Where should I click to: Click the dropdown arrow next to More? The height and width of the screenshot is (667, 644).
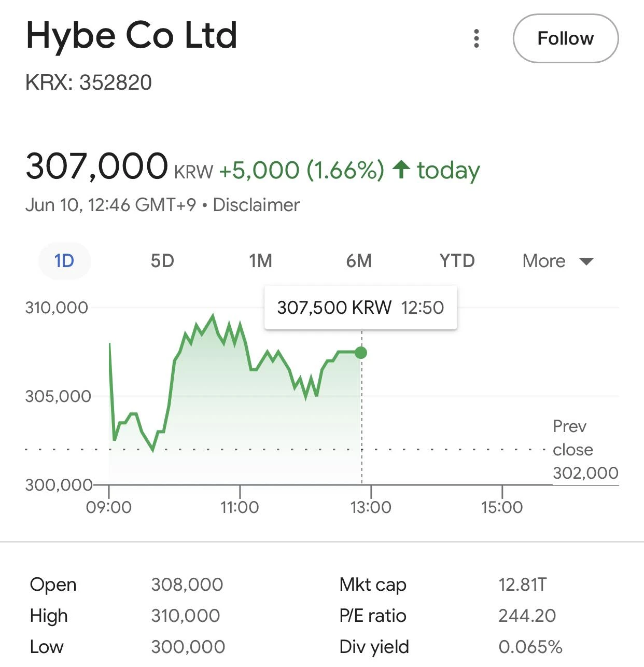586,261
